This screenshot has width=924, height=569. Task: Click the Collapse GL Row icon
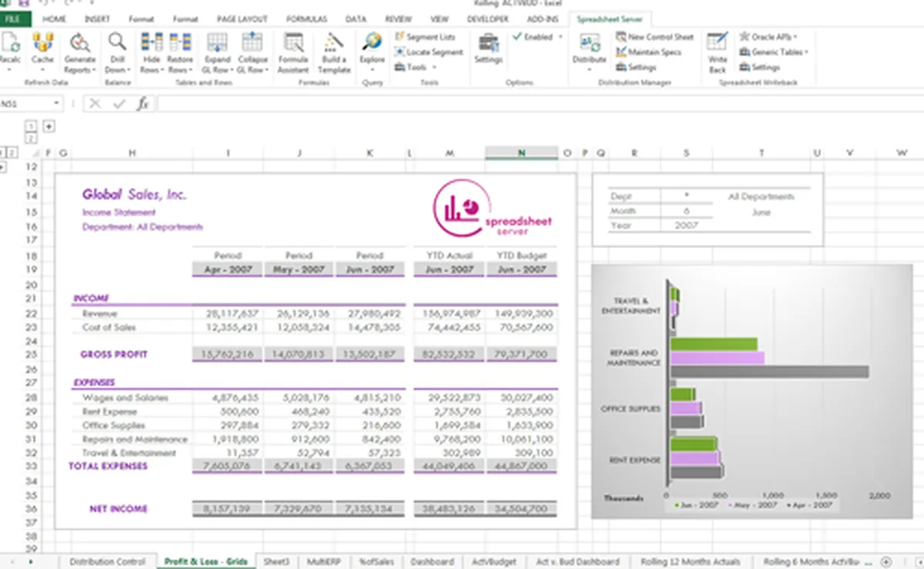coord(253,42)
